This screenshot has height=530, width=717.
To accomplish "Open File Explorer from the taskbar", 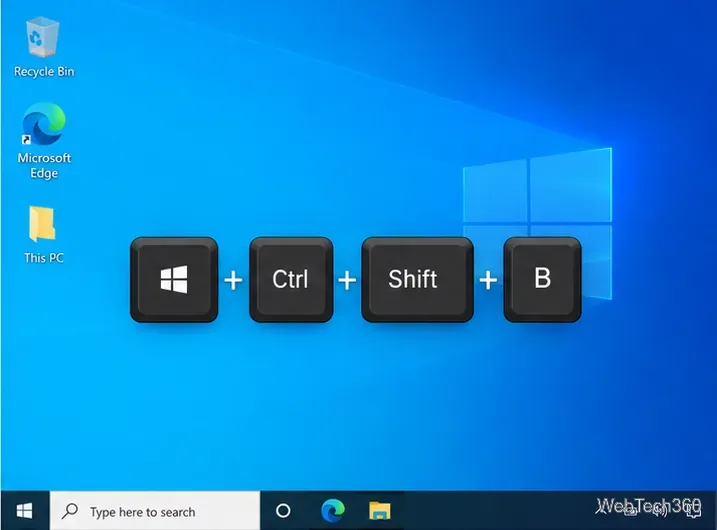I will pos(380,510).
